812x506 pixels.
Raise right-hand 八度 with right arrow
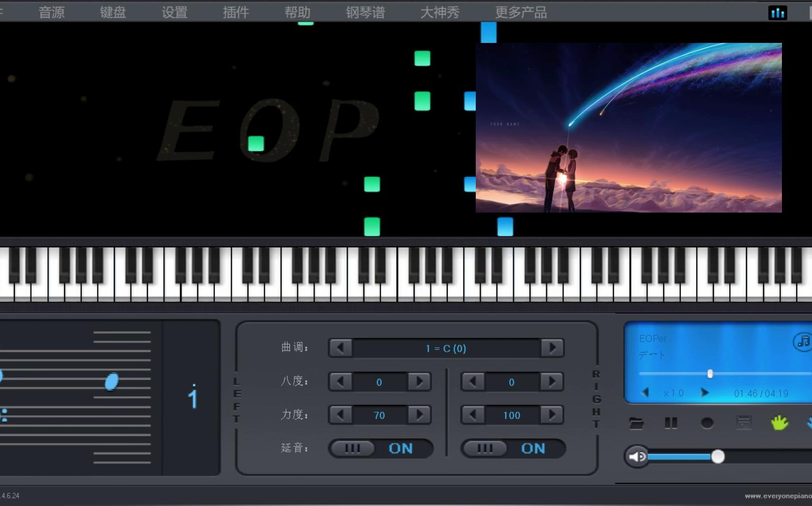(552, 382)
